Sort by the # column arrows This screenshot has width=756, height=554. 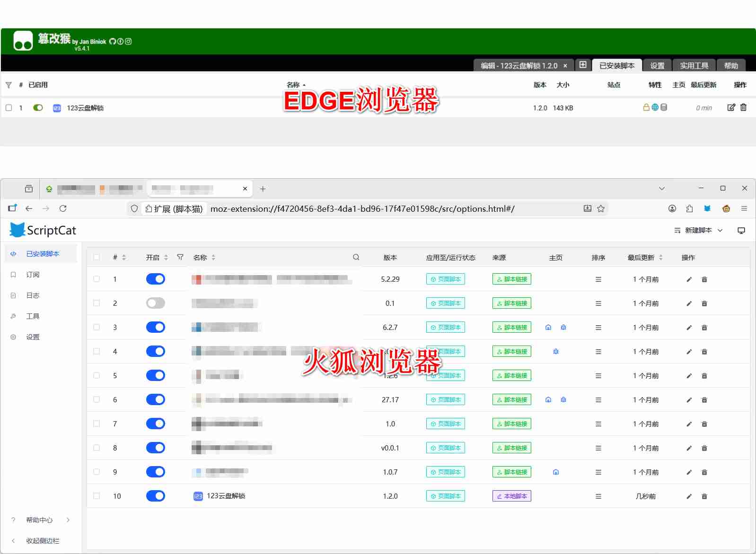(x=124, y=258)
